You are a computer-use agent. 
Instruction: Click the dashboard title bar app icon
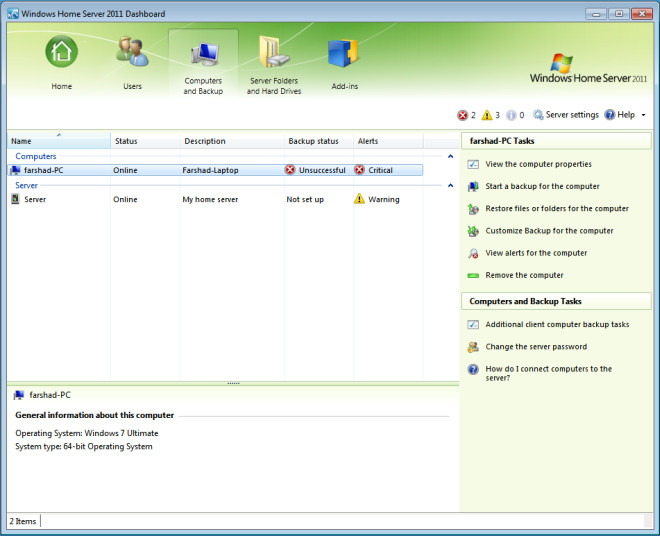13,13
